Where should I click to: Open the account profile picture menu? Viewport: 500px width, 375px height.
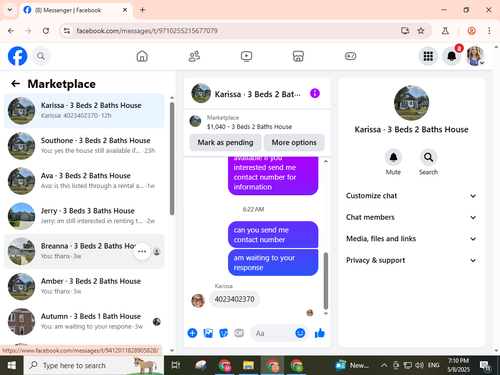click(475, 56)
